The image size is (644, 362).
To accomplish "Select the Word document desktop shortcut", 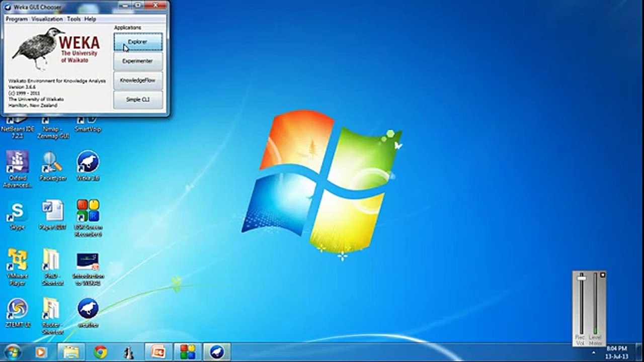I will pos(53,215).
